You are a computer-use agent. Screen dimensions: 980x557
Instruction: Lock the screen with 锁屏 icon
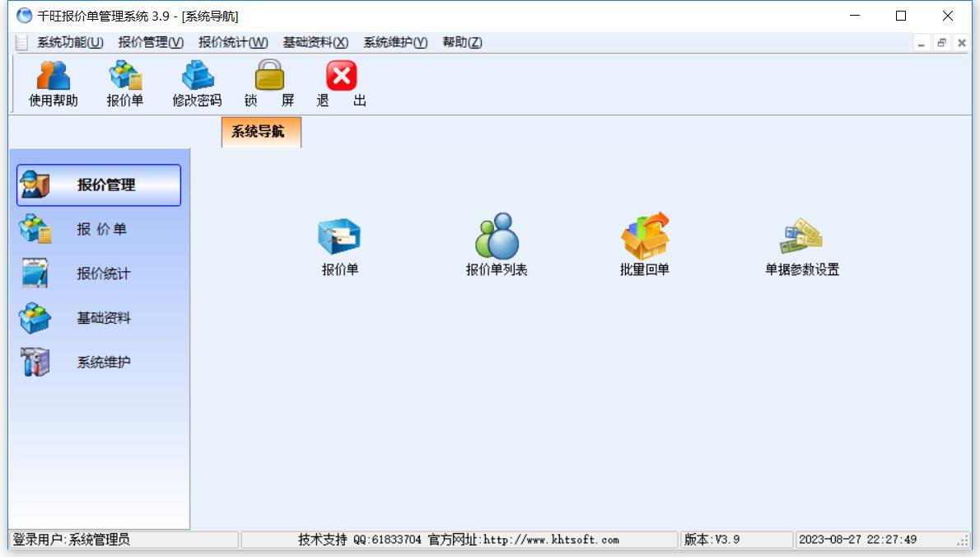[269, 84]
